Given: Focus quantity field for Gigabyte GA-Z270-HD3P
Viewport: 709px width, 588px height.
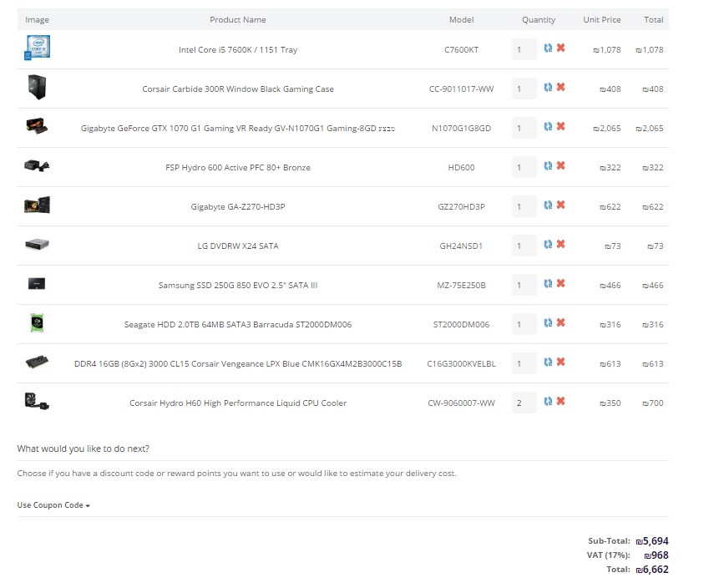Looking at the screenshot, I should 524,206.
